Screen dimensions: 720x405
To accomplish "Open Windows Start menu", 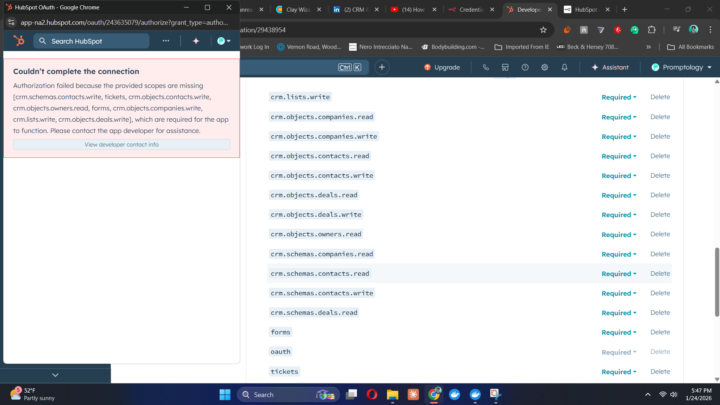I will tap(225, 394).
